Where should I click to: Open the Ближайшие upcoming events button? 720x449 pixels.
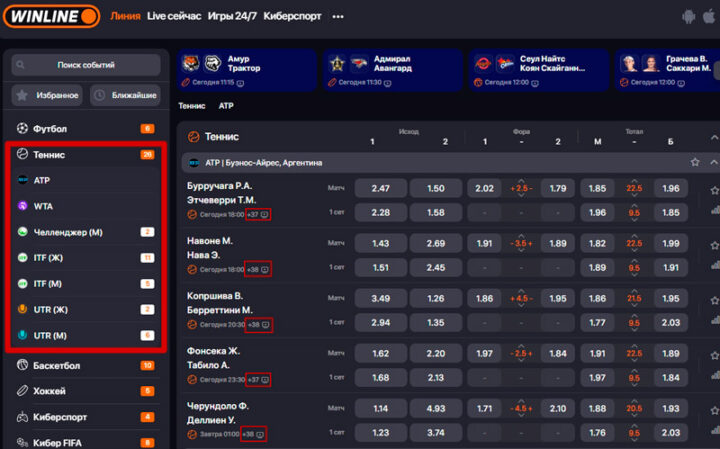tap(125, 95)
